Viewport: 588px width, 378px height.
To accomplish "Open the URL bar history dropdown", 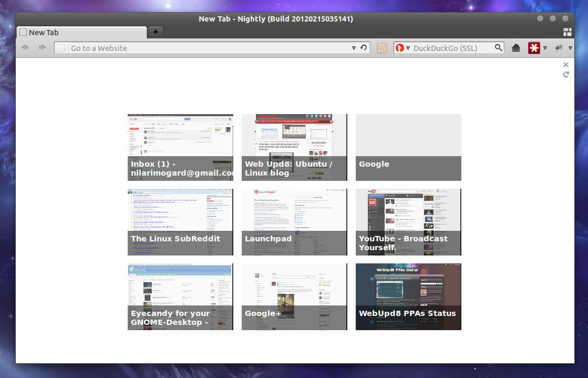I will tap(354, 48).
